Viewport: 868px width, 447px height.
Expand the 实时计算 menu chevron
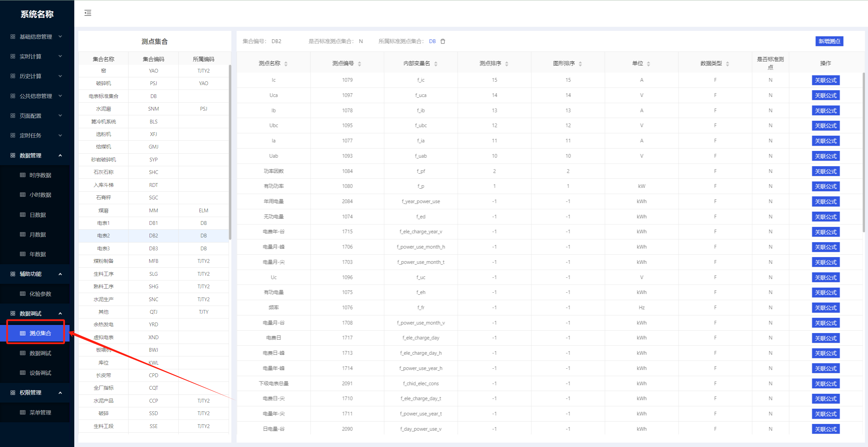click(x=60, y=56)
